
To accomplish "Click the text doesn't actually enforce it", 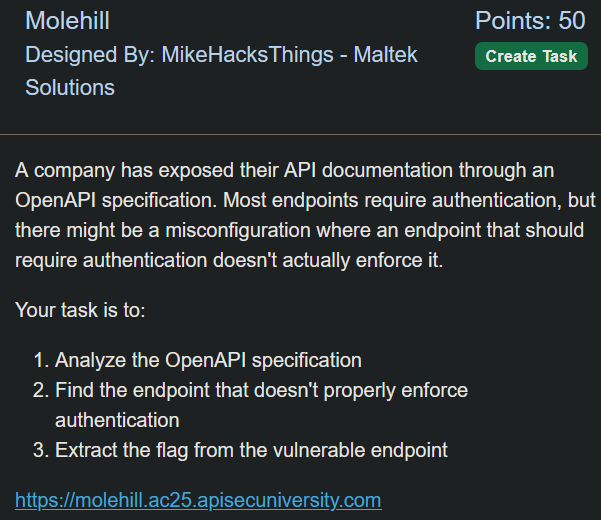I will [x=328, y=261].
